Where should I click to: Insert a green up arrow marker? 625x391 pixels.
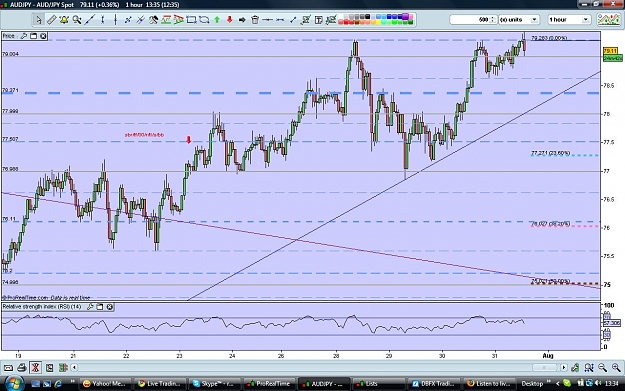tap(217, 20)
